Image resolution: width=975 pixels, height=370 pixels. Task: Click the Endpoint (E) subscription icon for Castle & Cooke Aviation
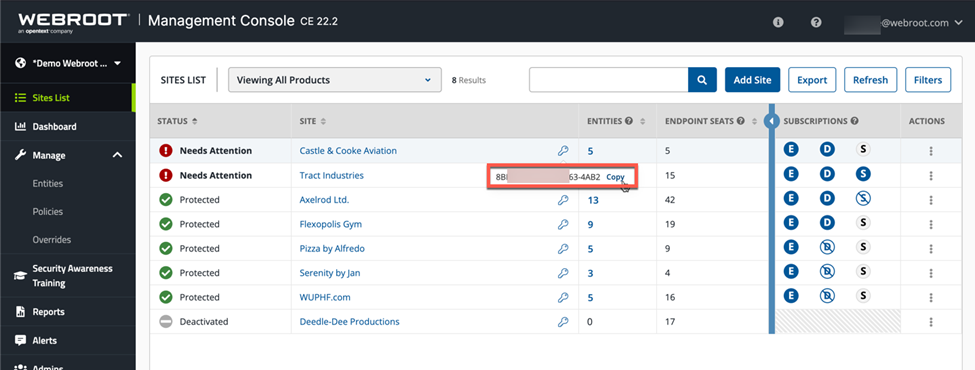791,150
